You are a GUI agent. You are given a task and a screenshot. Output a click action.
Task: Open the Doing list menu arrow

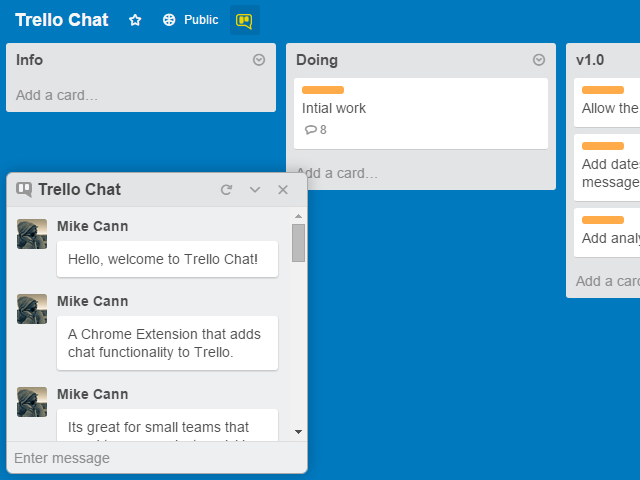click(539, 60)
